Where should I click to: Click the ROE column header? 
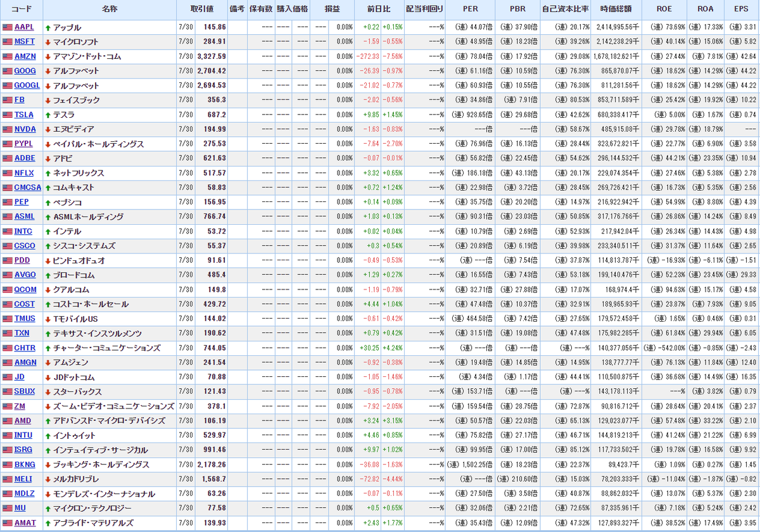[664, 9]
